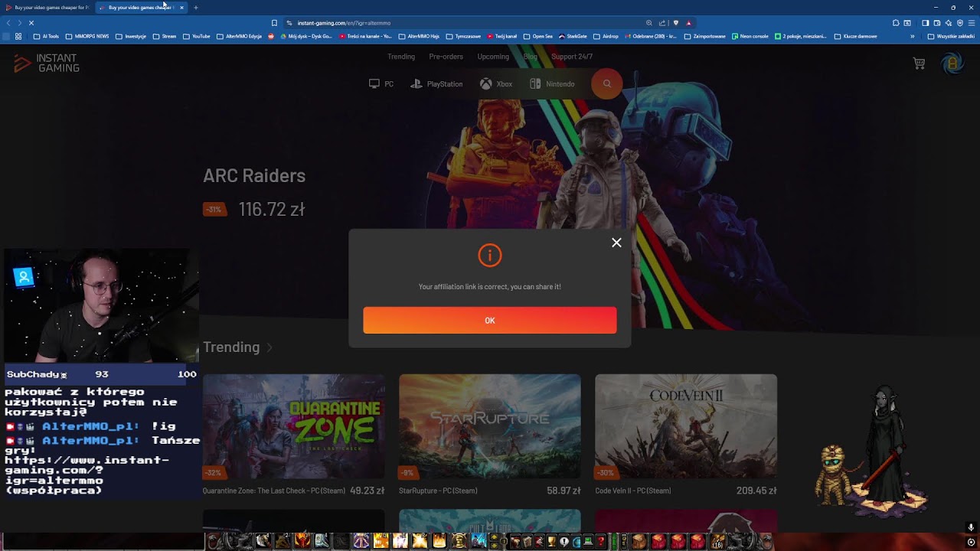The height and width of the screenshot is (551, 980).
Task: Open a new browser tab
Action: pyautogui.click(x=195, y=8)
